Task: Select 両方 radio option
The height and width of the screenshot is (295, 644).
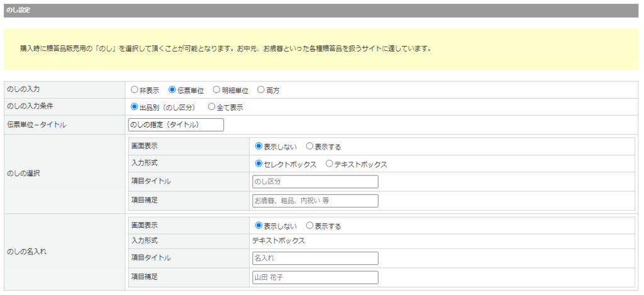Action: [261, 90]
